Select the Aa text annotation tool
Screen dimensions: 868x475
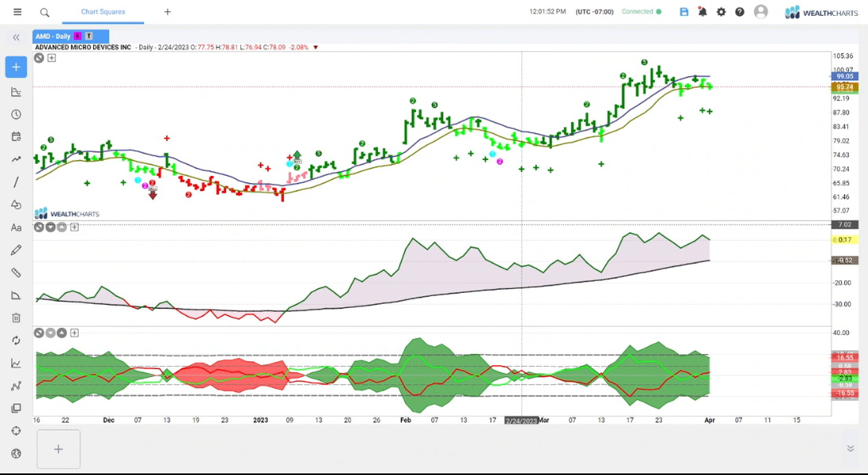point(16,228)
